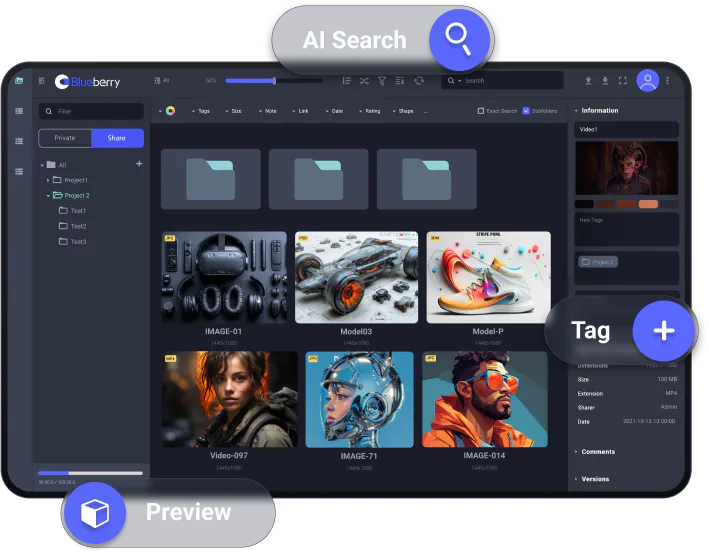Click the Tag plus button

point(663,331)
